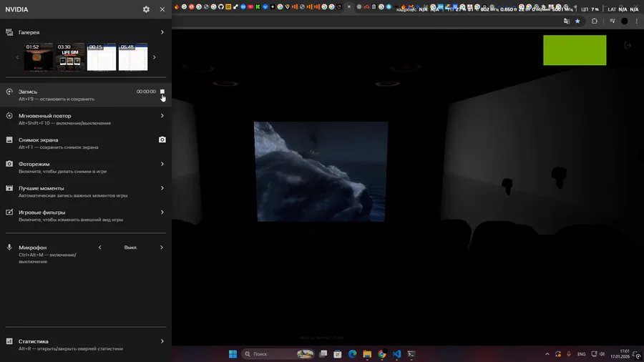The image size is (644, 362).
Task: Expand the Статистика section
Action: coord(162,341)
